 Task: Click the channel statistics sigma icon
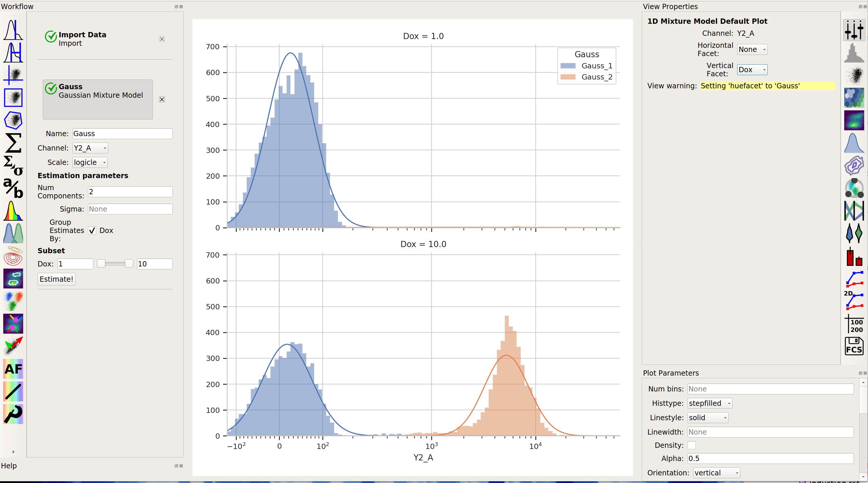click(13, 143)
